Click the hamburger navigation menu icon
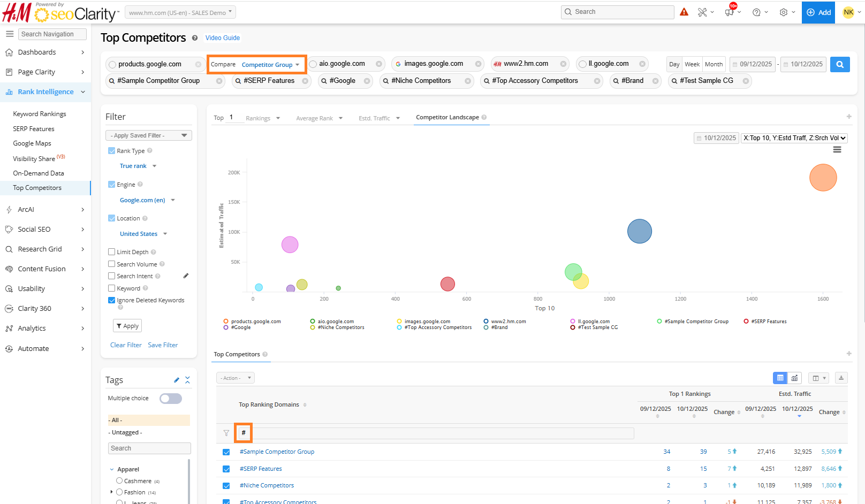Image resolution: width=865 pixels, height=504 pixels. click(10, 34)
